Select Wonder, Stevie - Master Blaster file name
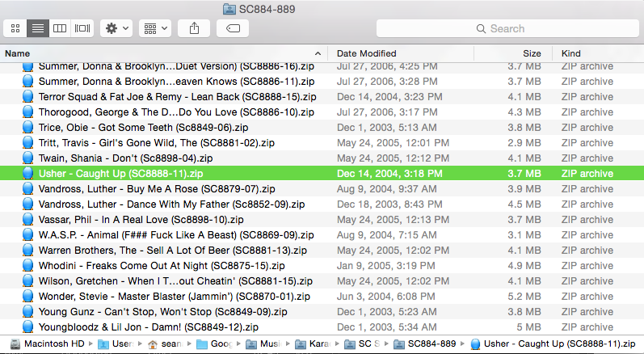 coord(175,297)
